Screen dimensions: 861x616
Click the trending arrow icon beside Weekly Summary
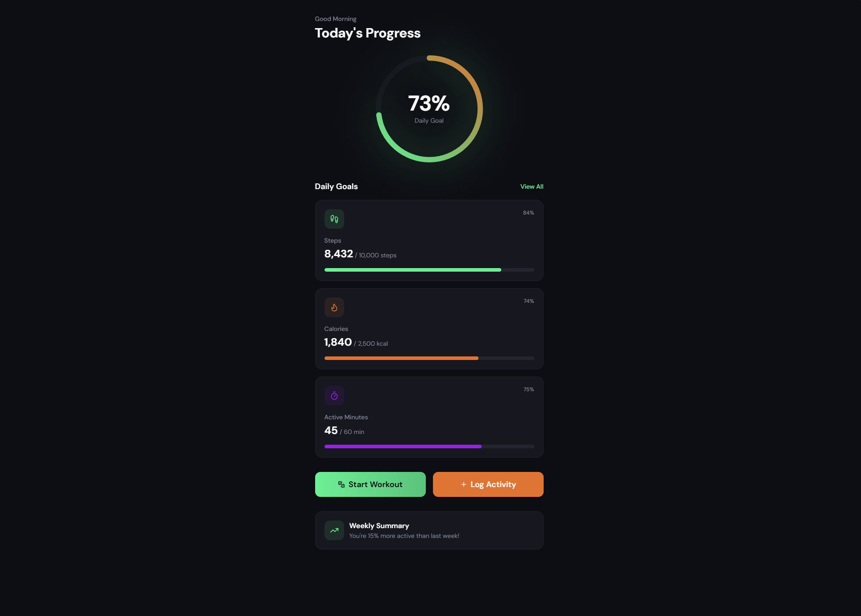coord(334,530)
